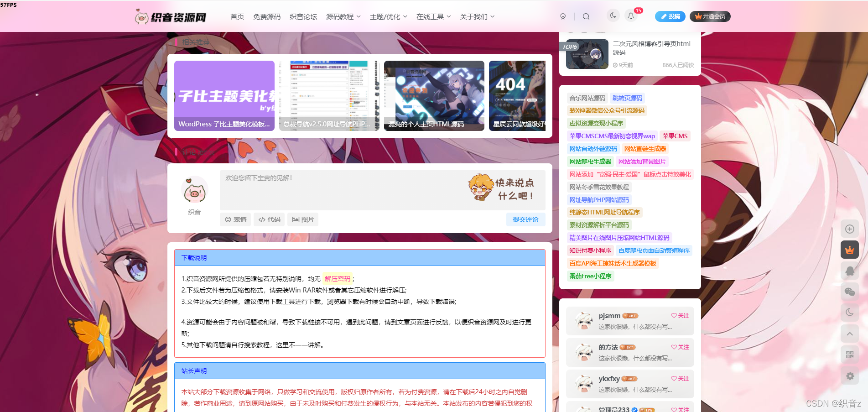Select the 网站冬季雪花效果教程 tag
The height and width of the screenshot is (412, 868).
point(599,187)
